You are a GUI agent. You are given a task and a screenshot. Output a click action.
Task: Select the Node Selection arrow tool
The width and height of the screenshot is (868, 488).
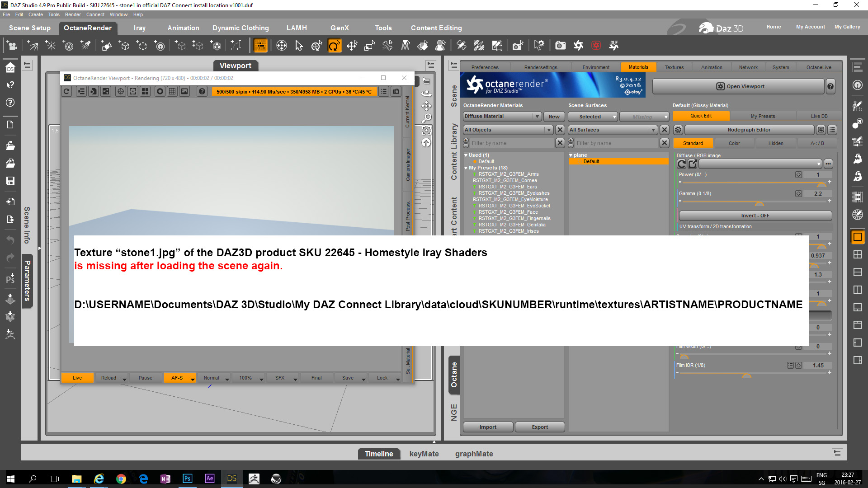(x=299, y=46)
